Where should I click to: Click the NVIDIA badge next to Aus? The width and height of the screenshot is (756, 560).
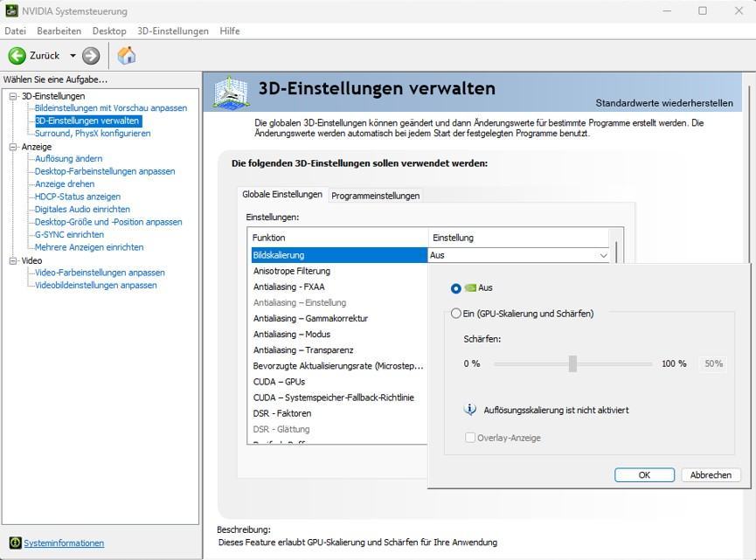pos(470,287)
